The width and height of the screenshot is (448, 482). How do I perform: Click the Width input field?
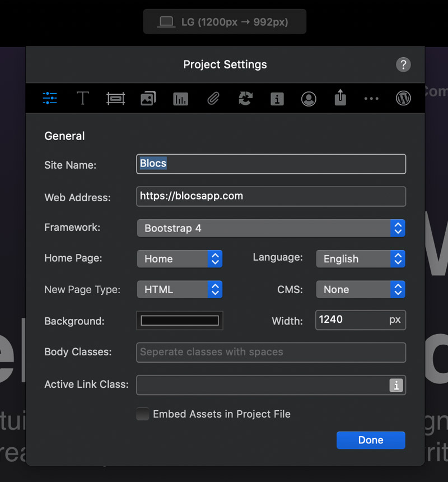pyautogui.click(x=361, y=320)
